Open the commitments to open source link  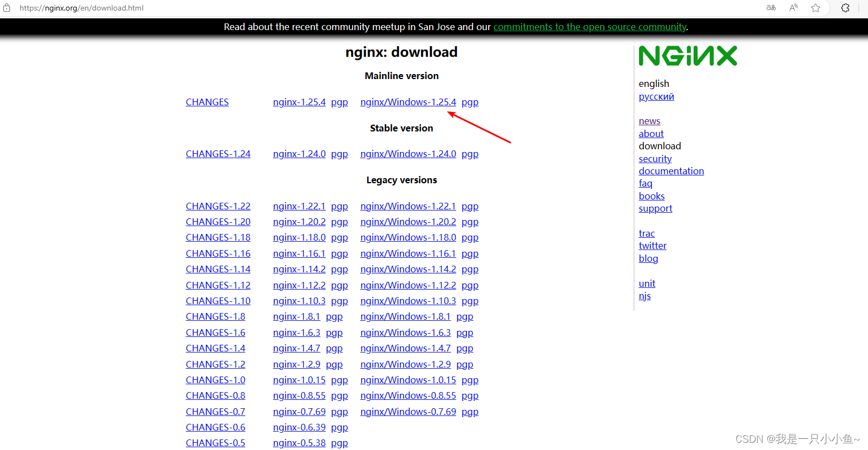click(x=589, y=26)
